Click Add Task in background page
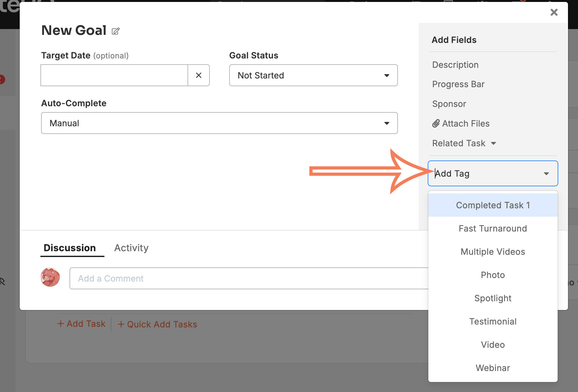Screen dimensions: 578x392 81,324
